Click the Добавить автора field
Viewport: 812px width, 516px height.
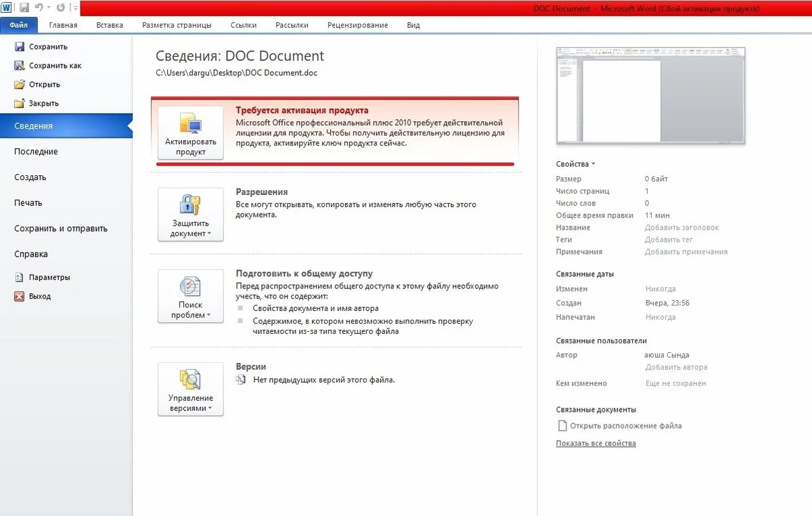676,367
